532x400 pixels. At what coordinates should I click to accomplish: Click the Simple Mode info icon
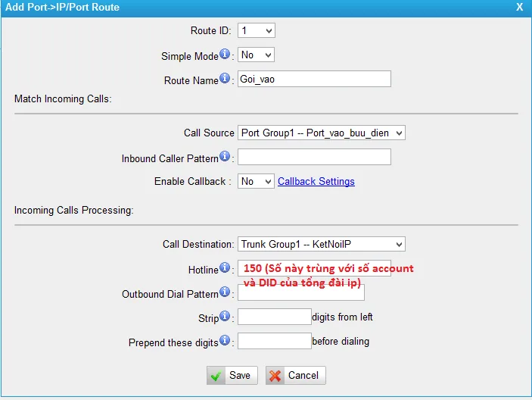click(225, 55)
